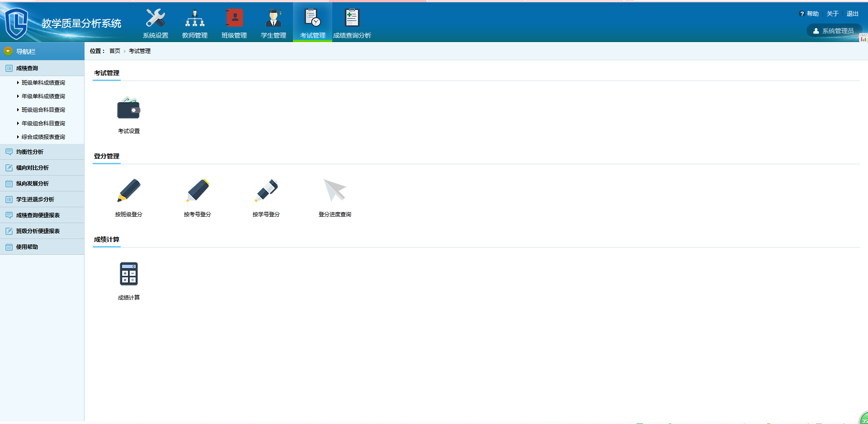Viewport: 868px width, 424px height.
Task: Open 系统设置 wrench icon in top toolbar
Action: coord(156,18)
